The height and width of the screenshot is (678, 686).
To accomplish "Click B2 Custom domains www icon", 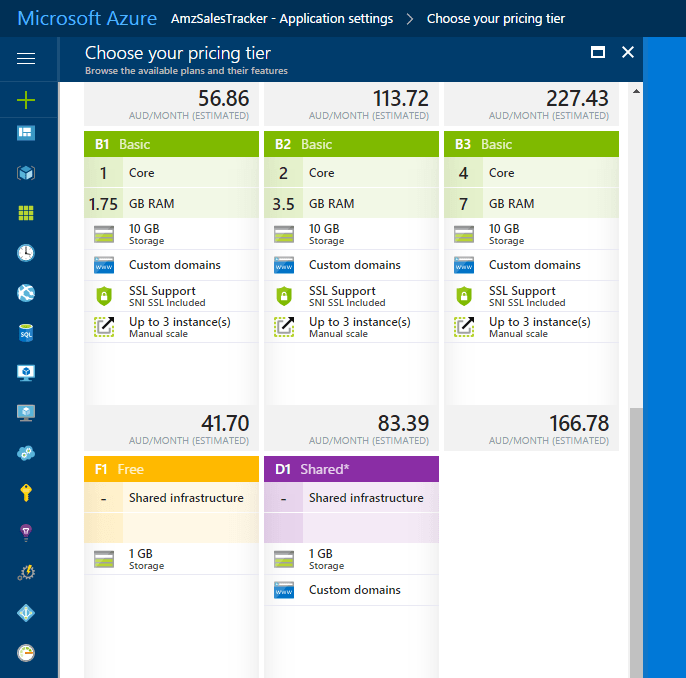I will 284,265.
